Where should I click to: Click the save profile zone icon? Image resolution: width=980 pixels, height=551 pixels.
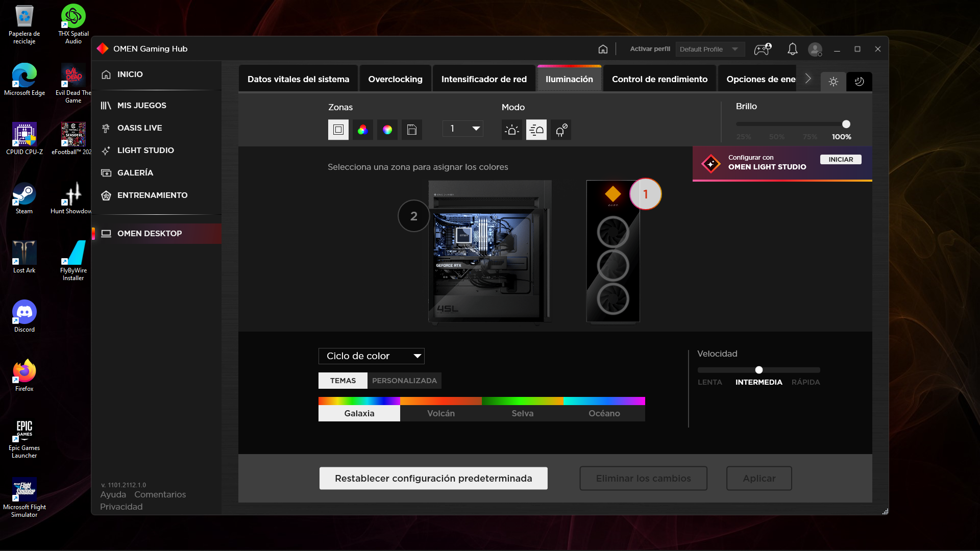(x=412, y=130)
